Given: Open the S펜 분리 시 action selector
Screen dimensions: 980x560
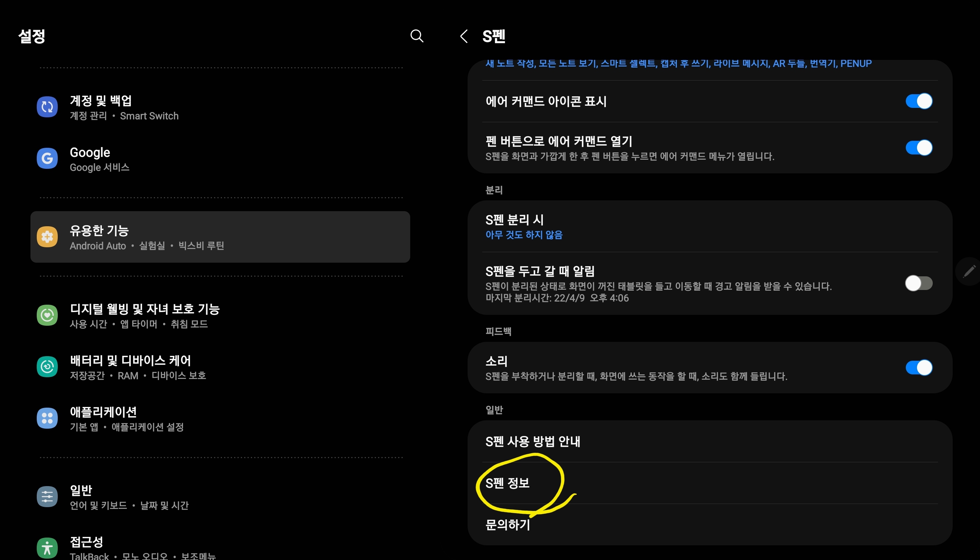Looking at the screenshot, I should pyautogui.click(x=653, y=226).
